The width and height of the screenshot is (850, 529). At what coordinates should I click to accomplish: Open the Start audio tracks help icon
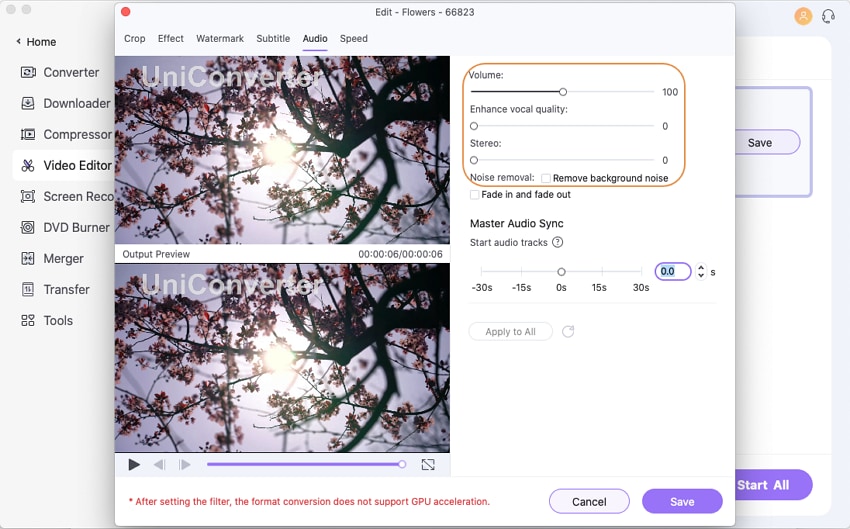pos(557,242)
